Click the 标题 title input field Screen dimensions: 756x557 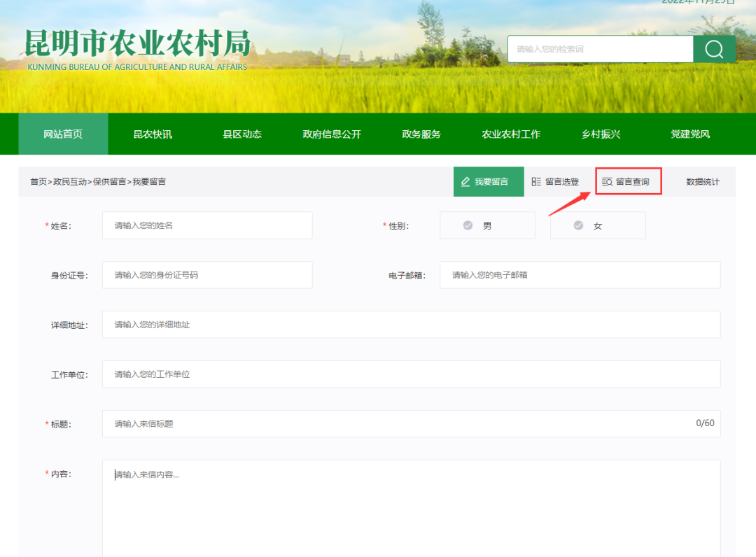pyautogui.click(x=412, y=424)
